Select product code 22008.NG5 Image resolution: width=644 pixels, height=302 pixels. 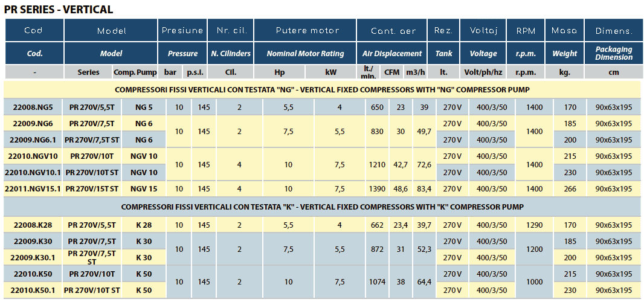[34, 108]
